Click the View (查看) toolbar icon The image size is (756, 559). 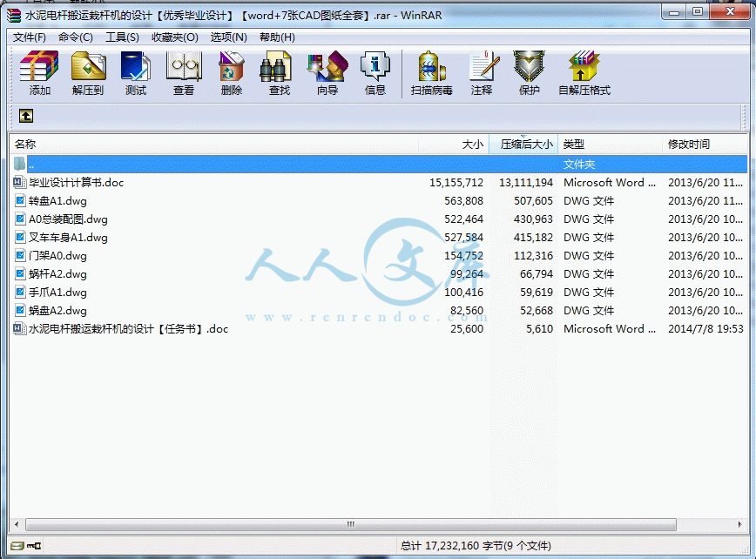(x=184, y=66)
